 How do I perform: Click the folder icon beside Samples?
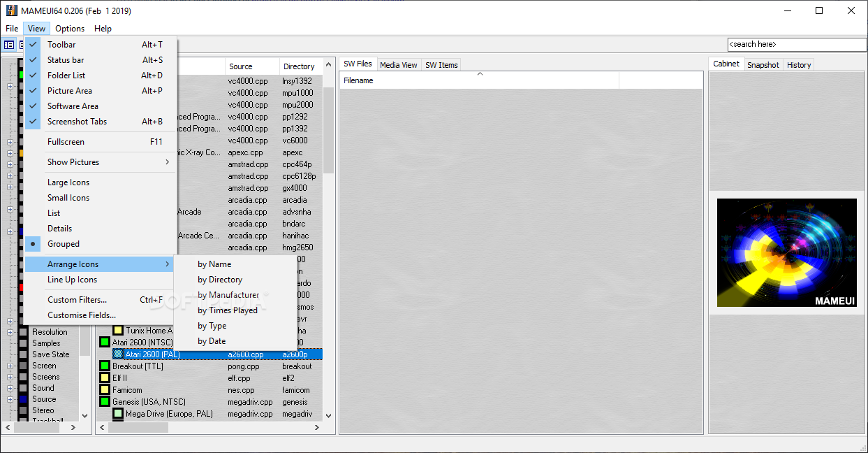tap(23, 343)
